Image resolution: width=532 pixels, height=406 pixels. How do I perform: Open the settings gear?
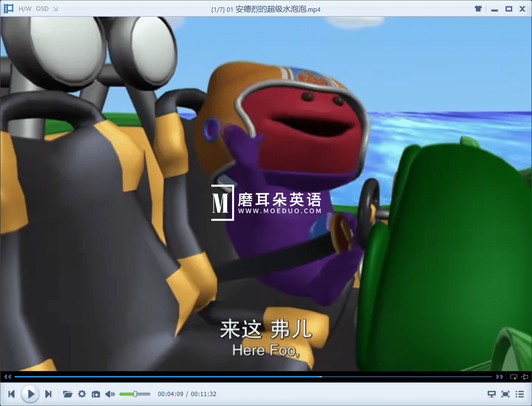tap(82, 394)
